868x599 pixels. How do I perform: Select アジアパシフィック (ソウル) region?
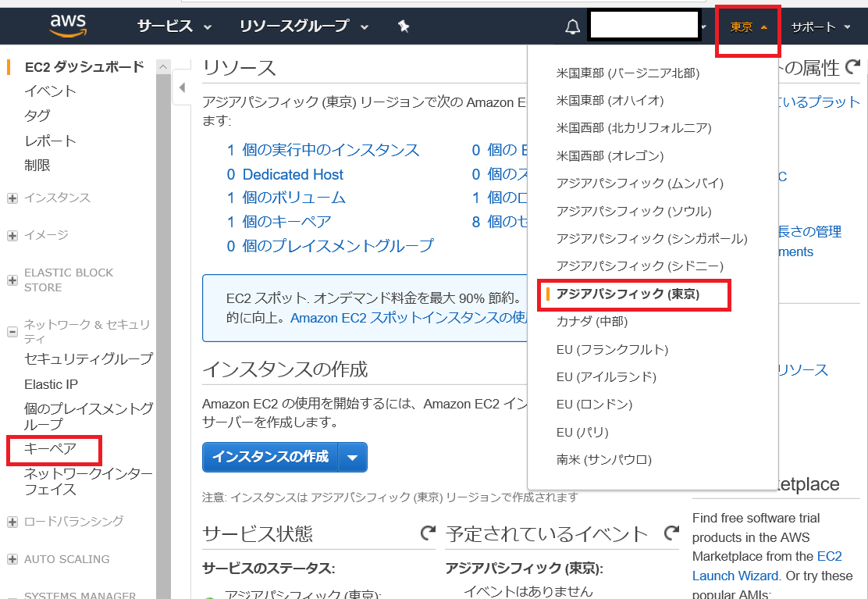634,211
